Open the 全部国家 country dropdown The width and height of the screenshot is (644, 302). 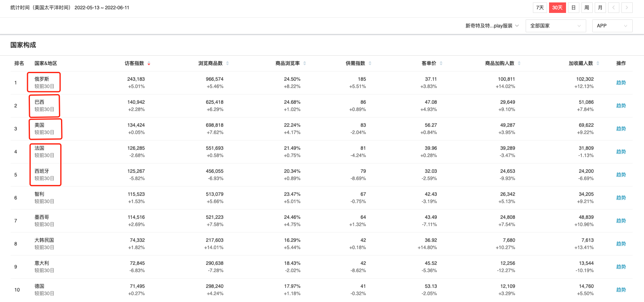click(556, 26)
